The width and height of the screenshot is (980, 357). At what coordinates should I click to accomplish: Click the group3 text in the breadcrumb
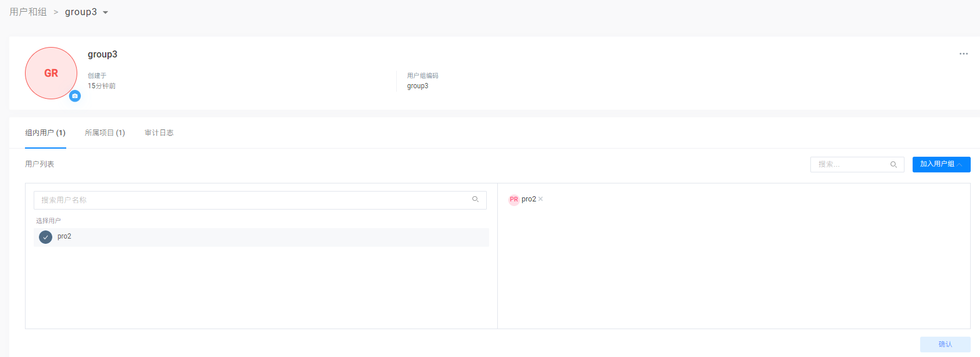pos(81,12)
